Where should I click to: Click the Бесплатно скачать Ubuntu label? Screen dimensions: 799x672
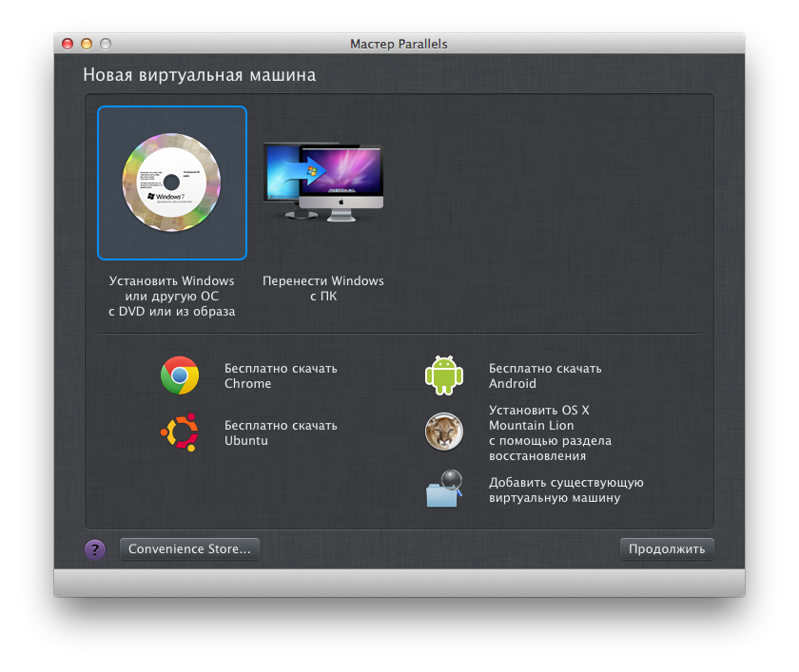tap(280, 432)
